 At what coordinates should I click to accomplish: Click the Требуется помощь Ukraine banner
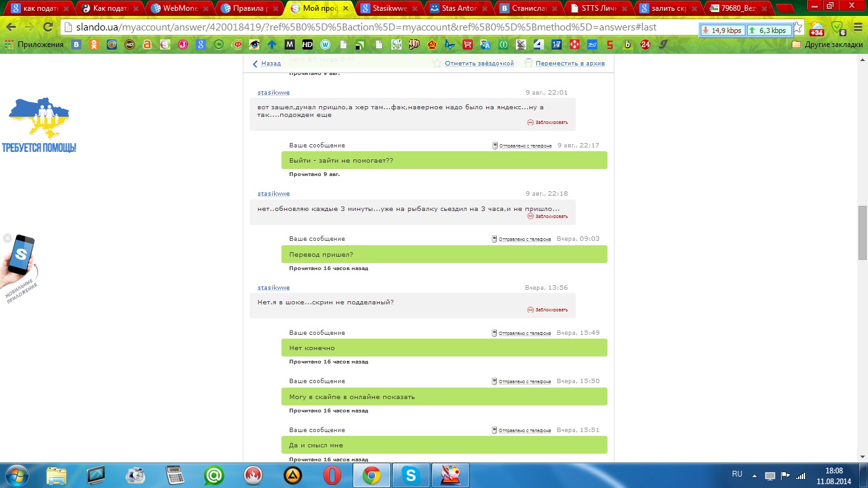click(39, 125)
